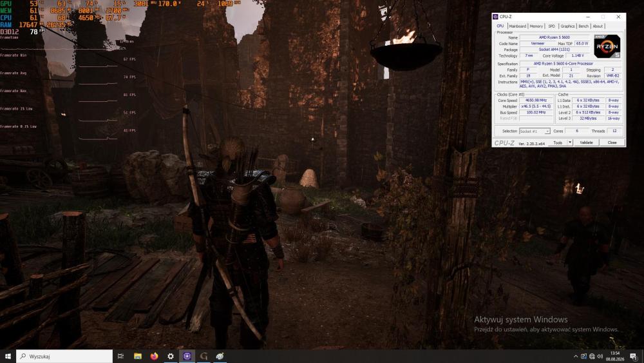The image size is (644, 363).
Task: Go to the Graphics tab
Action: (x=567, y=26)
